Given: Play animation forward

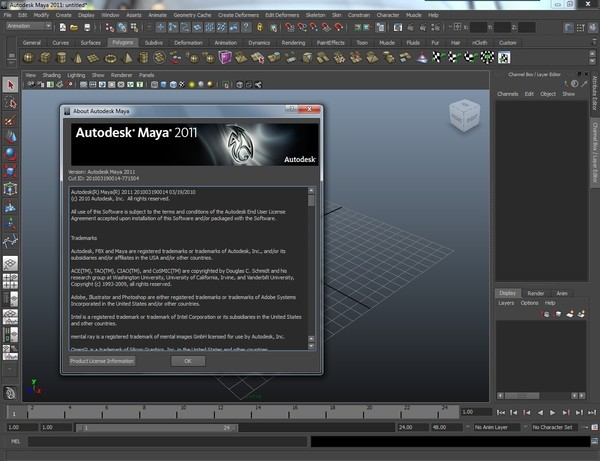Looking at the screenshot, I should pyautogui.click(x=552, y=412).
